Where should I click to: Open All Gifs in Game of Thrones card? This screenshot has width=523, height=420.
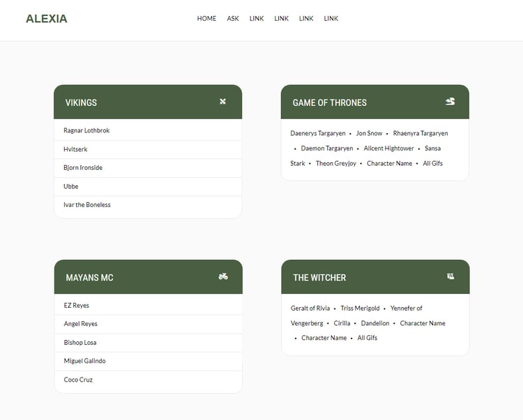click(x=432, y=163)
